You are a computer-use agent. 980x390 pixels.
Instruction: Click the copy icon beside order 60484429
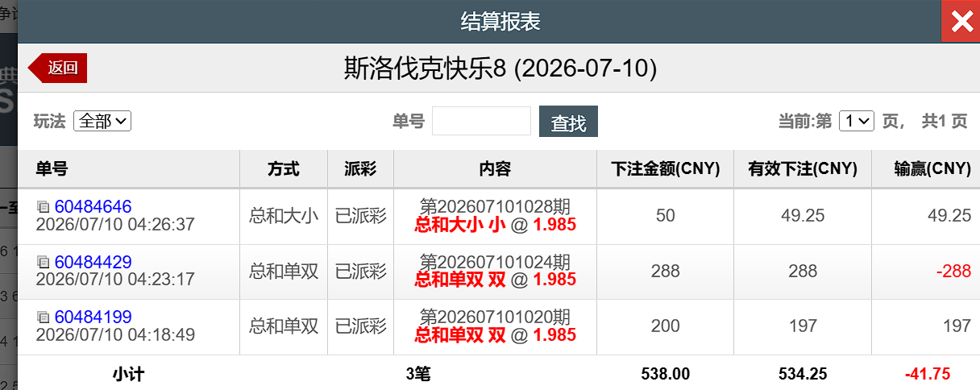[44, 262]
